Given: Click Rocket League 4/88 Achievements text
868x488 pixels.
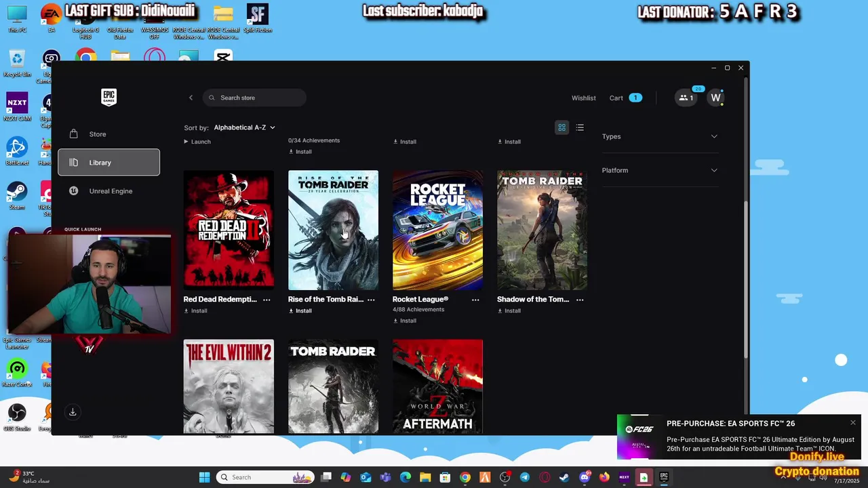Looking at the screenshot, I should (x=418, y=310).
